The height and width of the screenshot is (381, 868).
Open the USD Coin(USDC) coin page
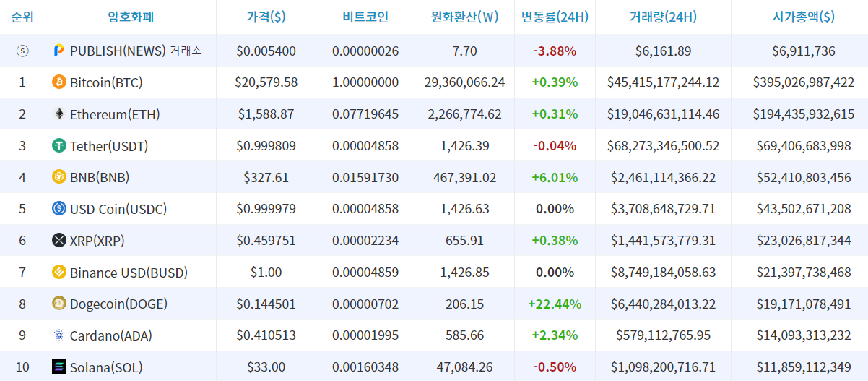(118, 209)
